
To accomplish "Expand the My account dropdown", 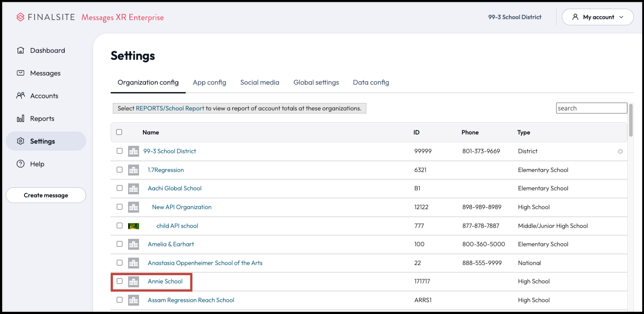I will pyautogui.click(x=622, y=17).
